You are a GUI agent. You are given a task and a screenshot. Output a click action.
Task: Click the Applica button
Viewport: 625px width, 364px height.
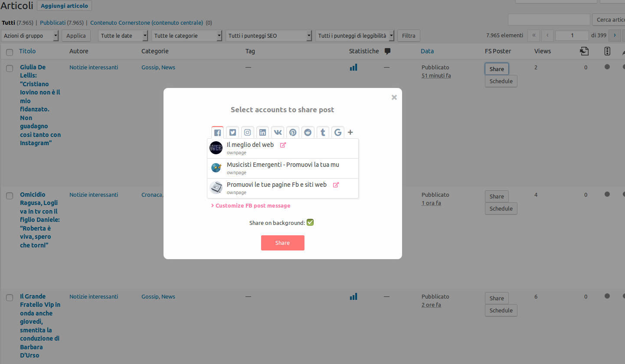tap(76, 36)
